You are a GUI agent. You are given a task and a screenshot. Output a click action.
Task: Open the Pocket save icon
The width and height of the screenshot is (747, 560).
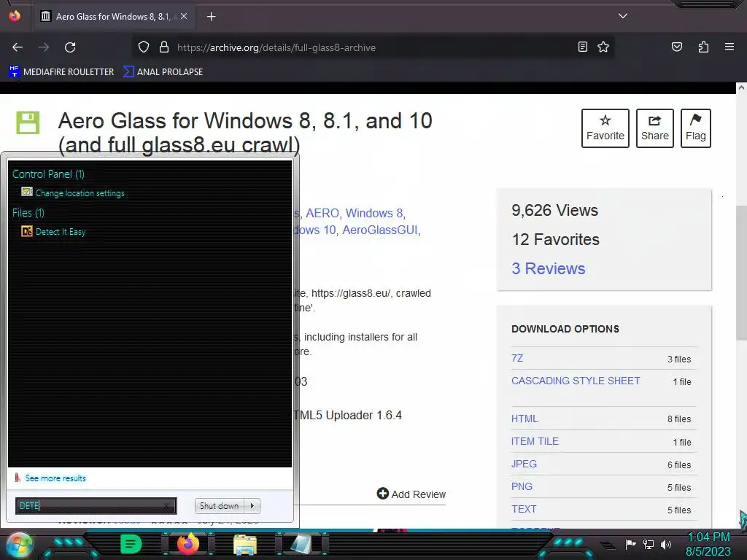[676, 47]
